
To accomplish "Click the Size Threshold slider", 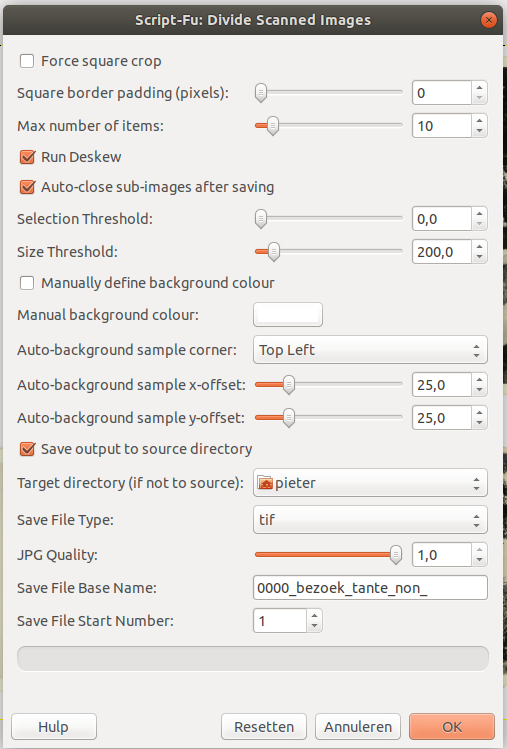I will click(329, 252).
